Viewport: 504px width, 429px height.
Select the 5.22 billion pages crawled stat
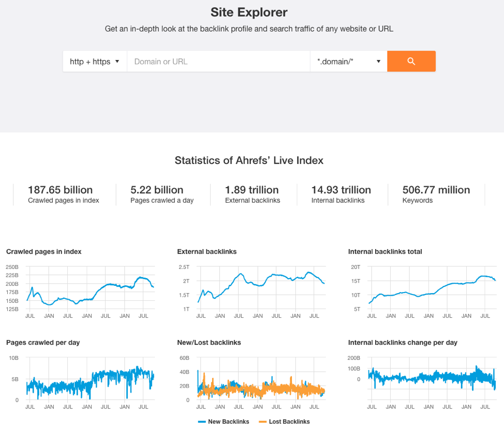(162, 194)
